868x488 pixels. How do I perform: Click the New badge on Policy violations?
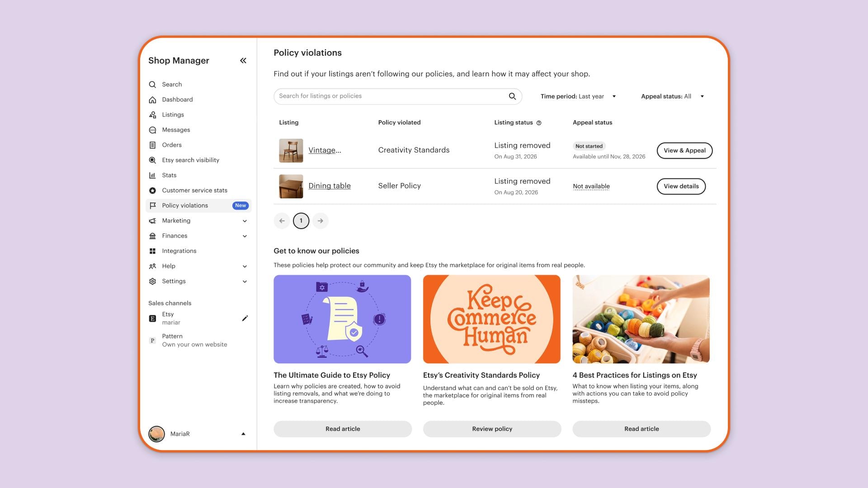click(241, 206)
